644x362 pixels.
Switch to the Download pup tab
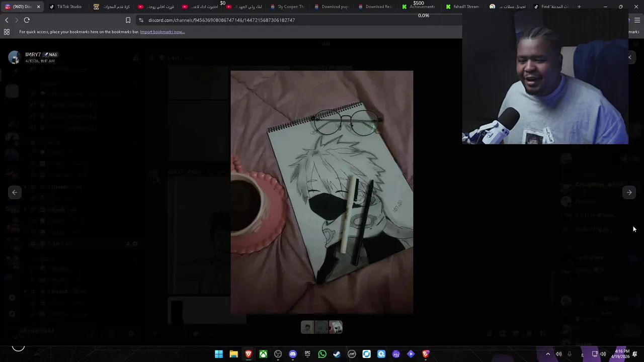pyautogui.click(x=331, y=7)
